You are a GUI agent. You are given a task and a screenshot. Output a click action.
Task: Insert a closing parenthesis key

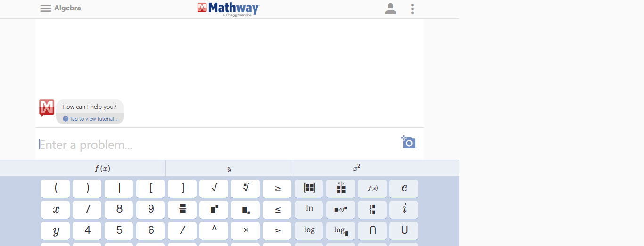[x=87, y=189]
